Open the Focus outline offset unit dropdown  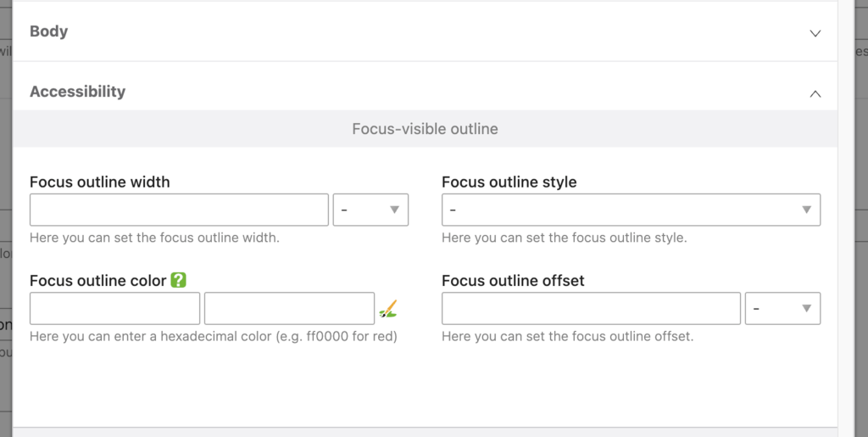tap(782, 308)
